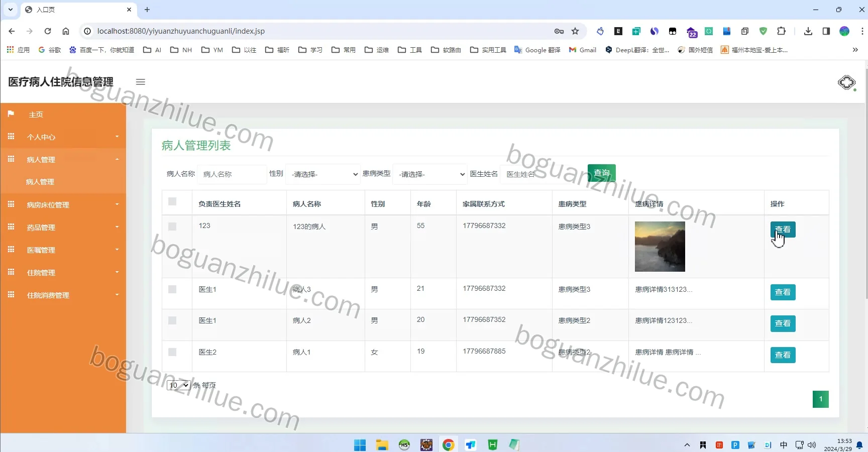Viewport: 868px width, 452px height.
Task: Click the user avatar icon top right
Action: pyautogui.click(x=846, y=82)
